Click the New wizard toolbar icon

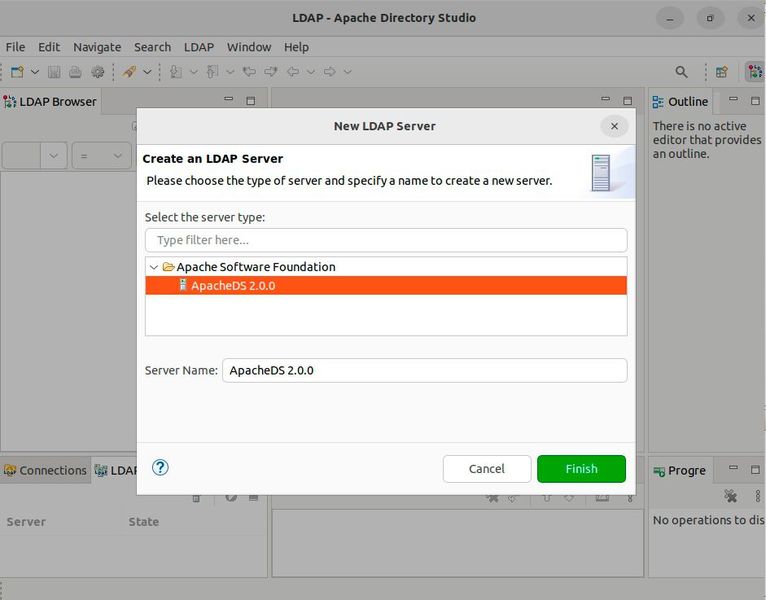(18, 72)
